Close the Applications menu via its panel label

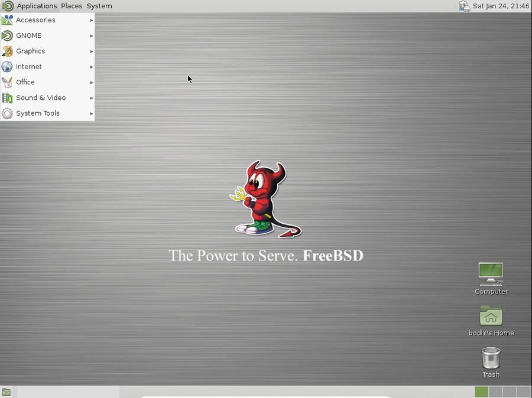tap(37, 6)
